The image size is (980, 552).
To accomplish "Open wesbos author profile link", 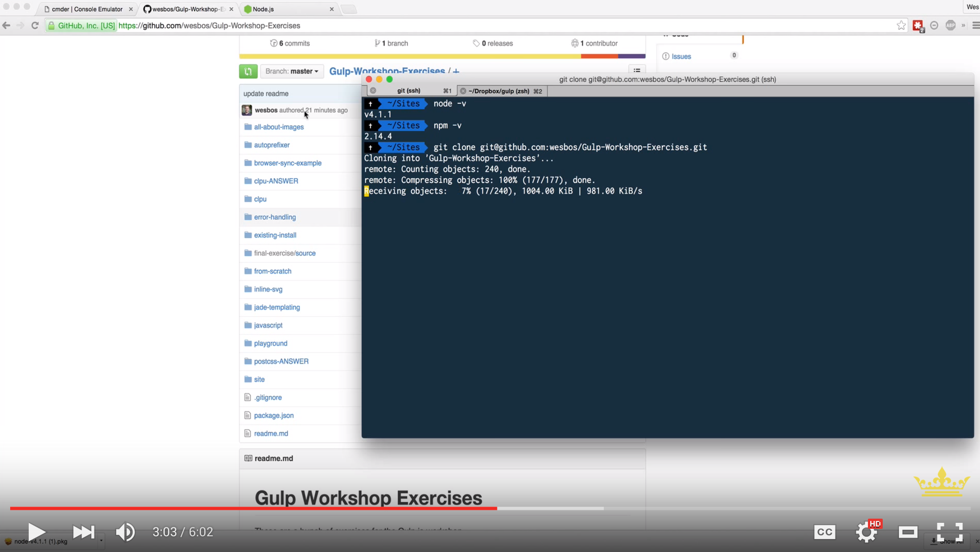I will [266, 110].
